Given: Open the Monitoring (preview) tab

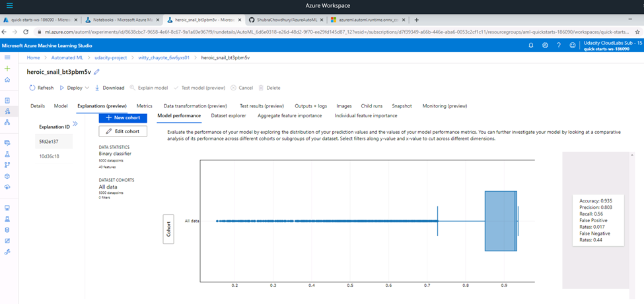Looking at the screenshot, I should (x=445, y=106).
